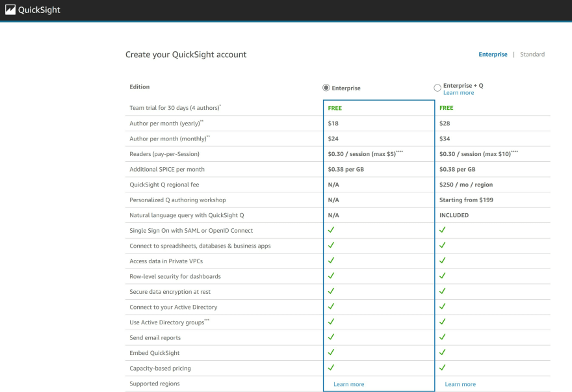This screenshot has width=572, height=392.
Task: Click Enterprise checkmark for Secure data encryption
Action: click(x=331, y=291)
